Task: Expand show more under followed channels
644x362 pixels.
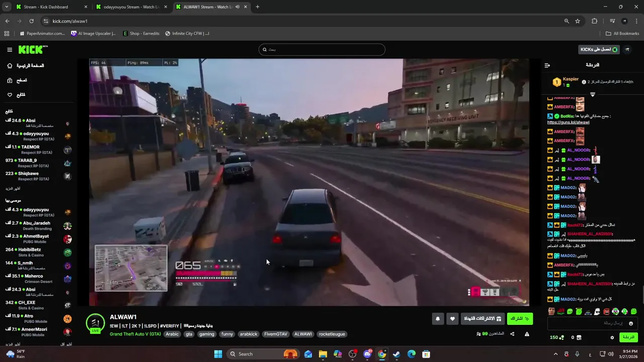Action: [x=13, y=189]
